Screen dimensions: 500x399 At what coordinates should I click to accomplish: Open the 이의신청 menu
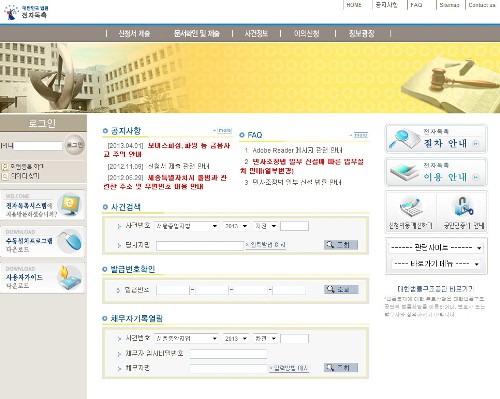point(306,33)
